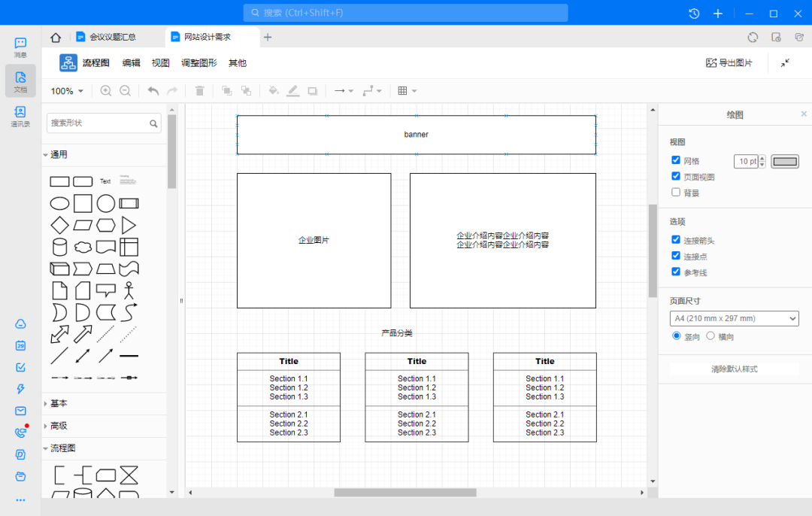Screen dimensions: 812x516
Task: Click the magnifier in shape search
Action: (x=153, y=123)
